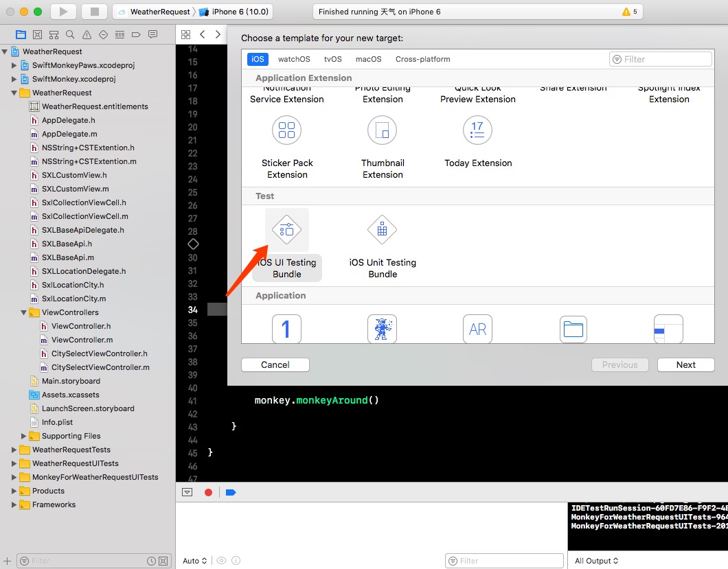Add a new file with plus button
The height and width of the screenshot is (569, 728).
7,561
